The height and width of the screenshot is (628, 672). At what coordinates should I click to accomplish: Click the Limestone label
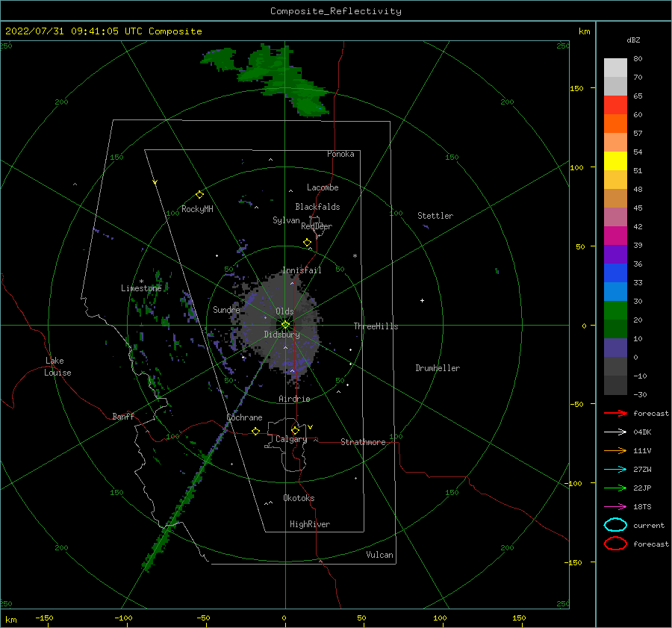[141, 288]
